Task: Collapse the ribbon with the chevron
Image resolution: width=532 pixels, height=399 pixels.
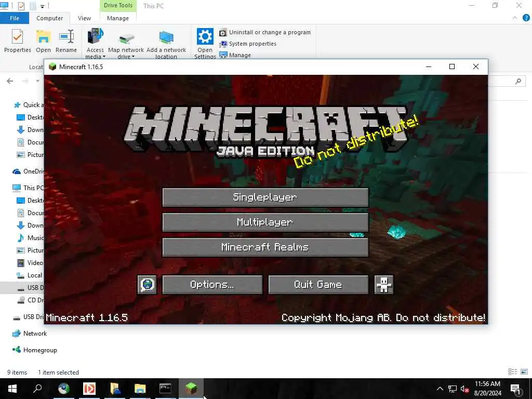Action: point(515,18)
